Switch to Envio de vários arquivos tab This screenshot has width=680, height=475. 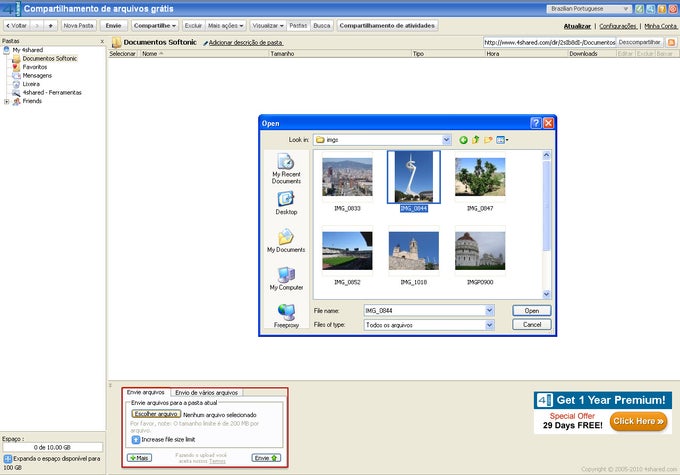pos(206,393)
